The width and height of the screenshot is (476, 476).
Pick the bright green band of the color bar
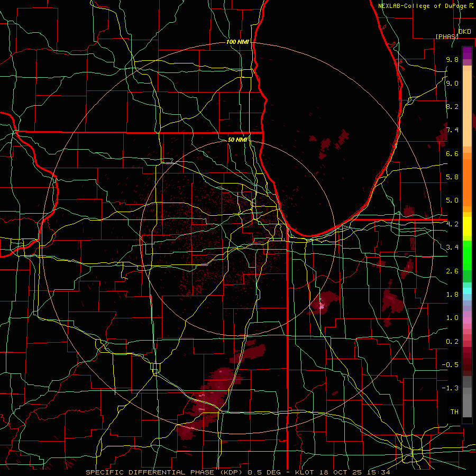467,255
